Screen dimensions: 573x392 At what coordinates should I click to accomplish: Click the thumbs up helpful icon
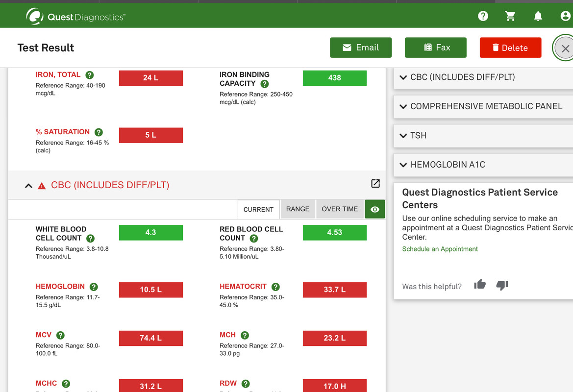[x=480, y=284]
